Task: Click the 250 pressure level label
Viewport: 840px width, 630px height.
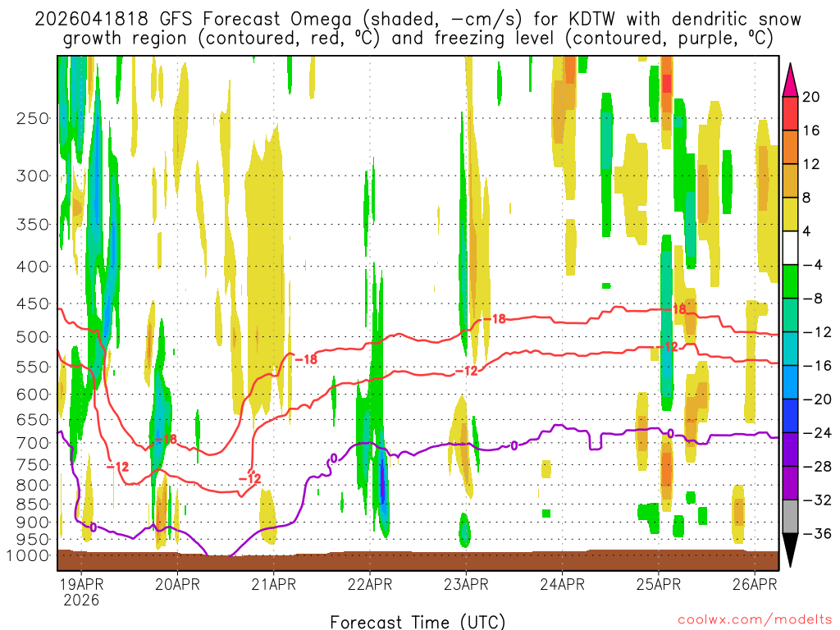Action: coord(33,118)
